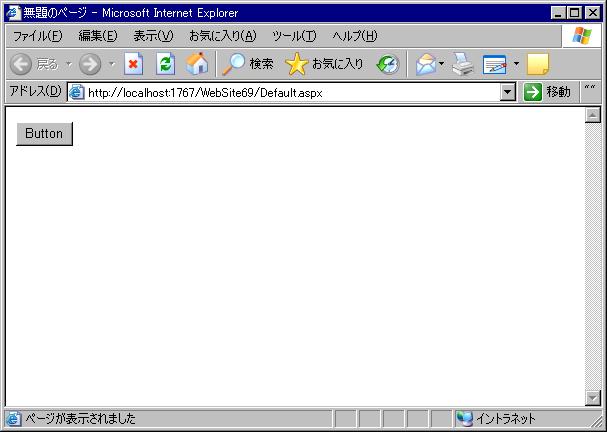Viewport: 607px width, 432px height.
Task: Refresh the page with green arrows icon
Action: [x=166, y=64]
